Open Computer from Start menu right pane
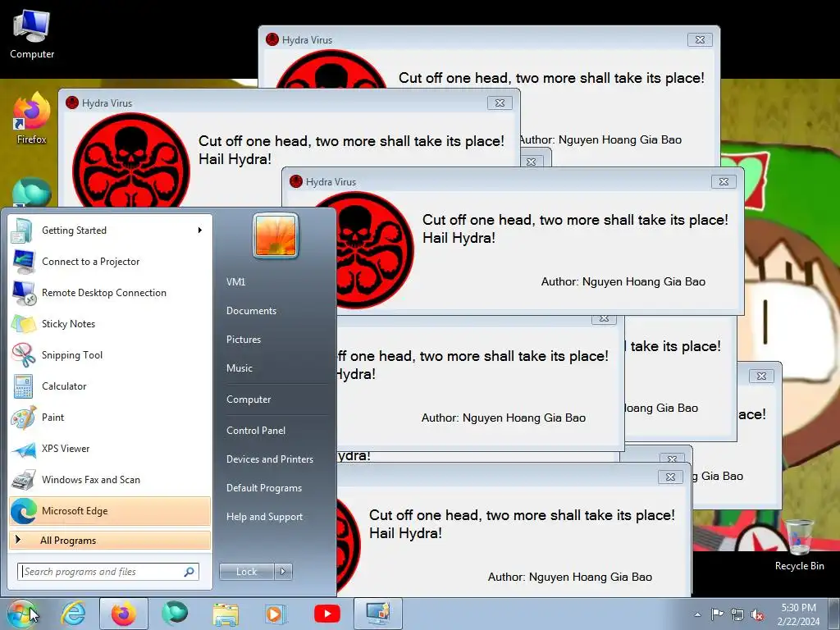Screen dimensions: 840x630 click(x=249, y=399)
